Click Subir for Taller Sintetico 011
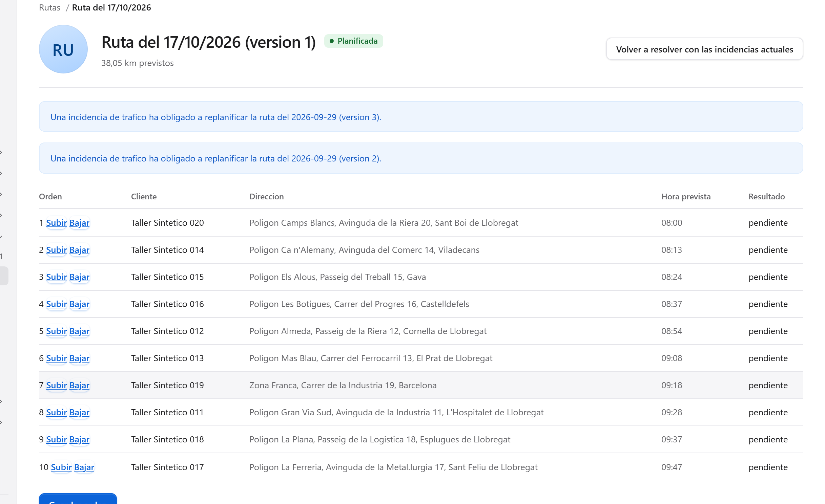Viewport: 825px width, 504px height. click(x=57, y=412)
